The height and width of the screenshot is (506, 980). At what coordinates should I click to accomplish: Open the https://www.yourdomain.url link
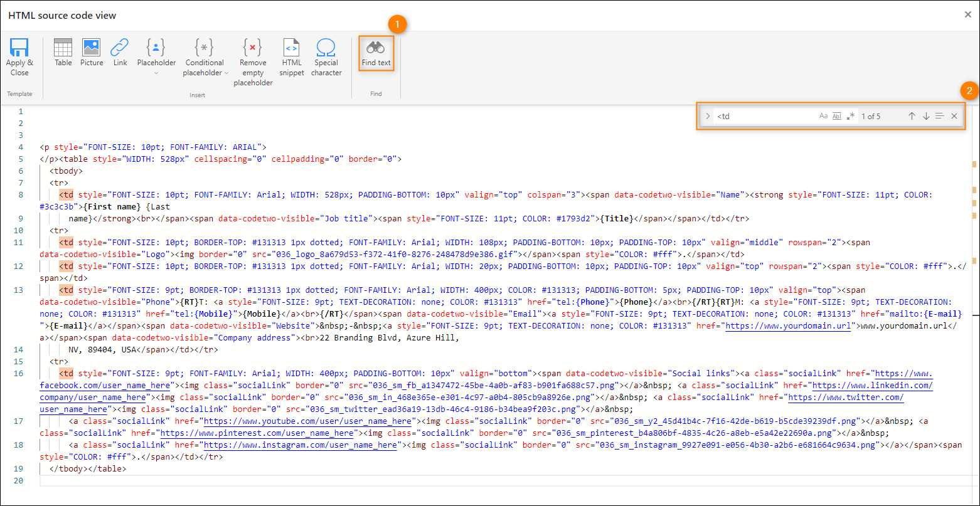(789, 326)
